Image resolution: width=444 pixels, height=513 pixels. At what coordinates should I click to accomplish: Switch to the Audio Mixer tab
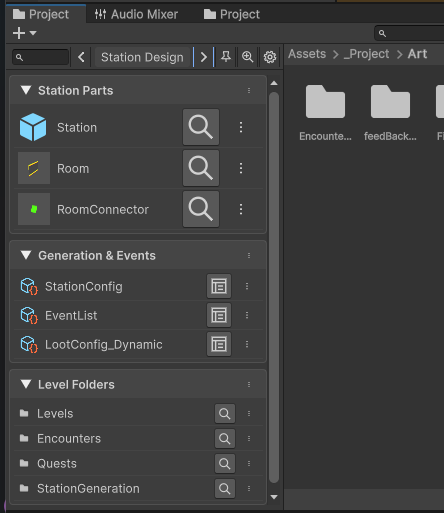click(x=136, y=14)
